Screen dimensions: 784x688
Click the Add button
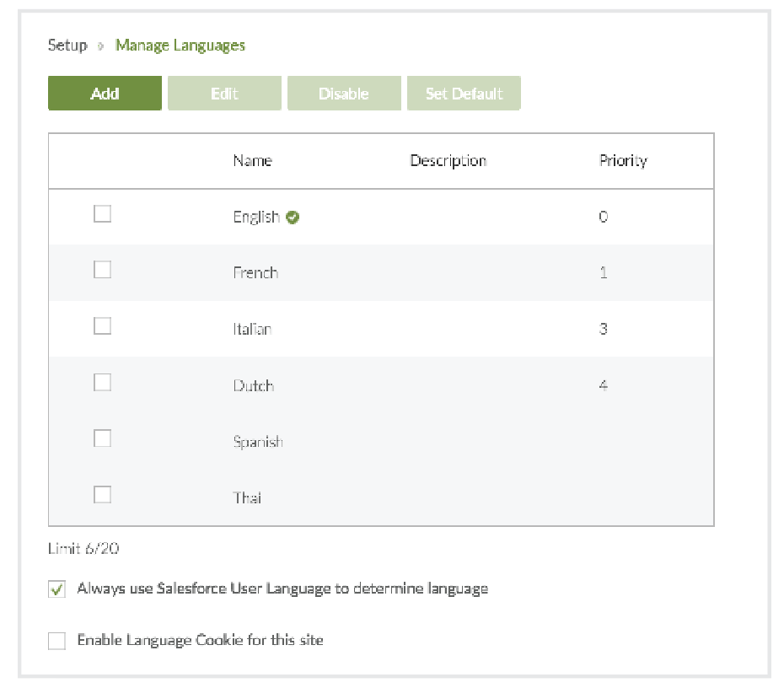coord(105,94)
